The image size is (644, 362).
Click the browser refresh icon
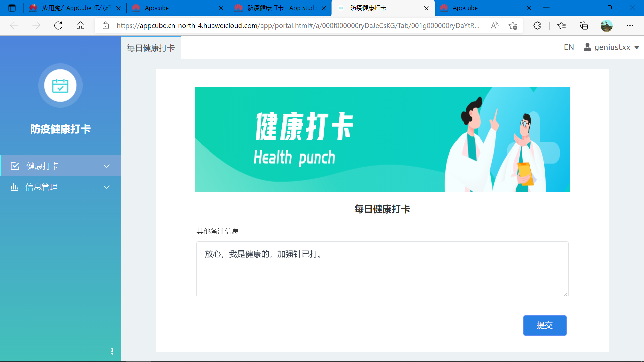pos(58,26)
